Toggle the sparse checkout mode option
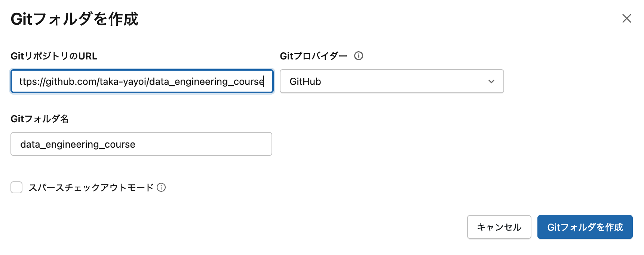The width and height of the screenshot is (644, 255). pyautogui.click(x=16, y=187)
